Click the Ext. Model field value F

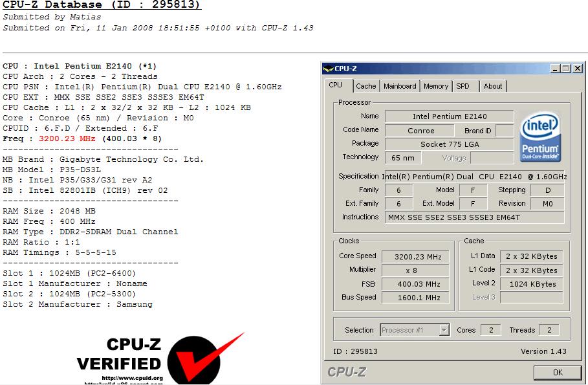tap(473, 204)
